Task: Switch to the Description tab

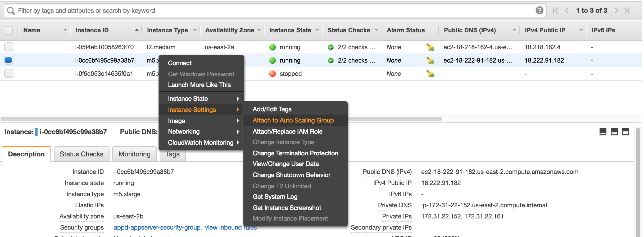Action: click(26, 154)
